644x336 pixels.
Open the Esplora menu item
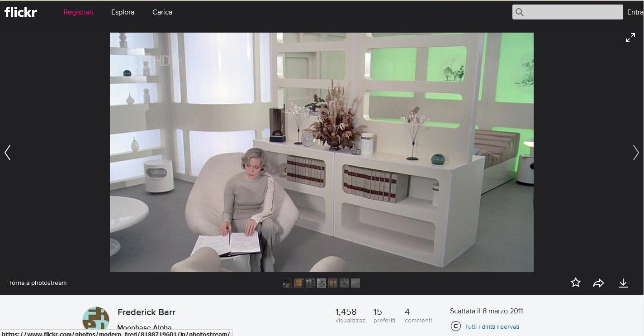[123, 12]
